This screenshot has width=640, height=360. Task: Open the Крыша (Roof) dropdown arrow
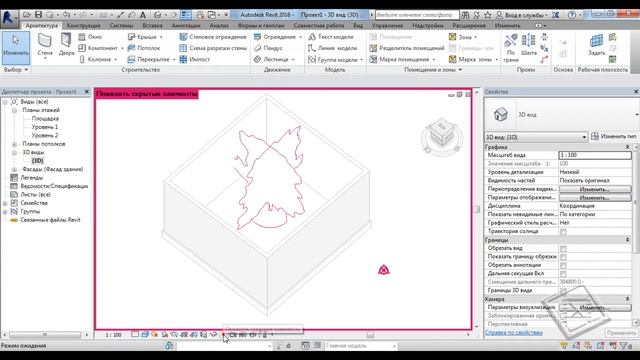tap(161, 37)
